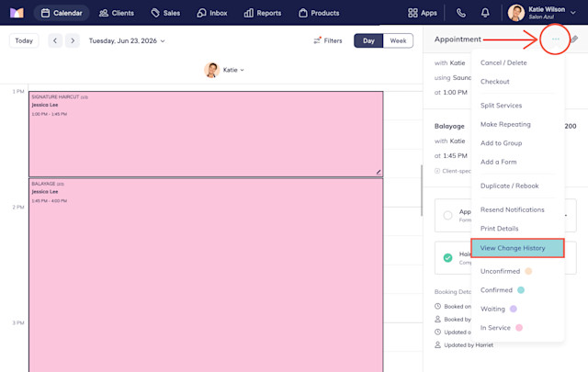Click the Appointment panel title

tap(458, 39)
